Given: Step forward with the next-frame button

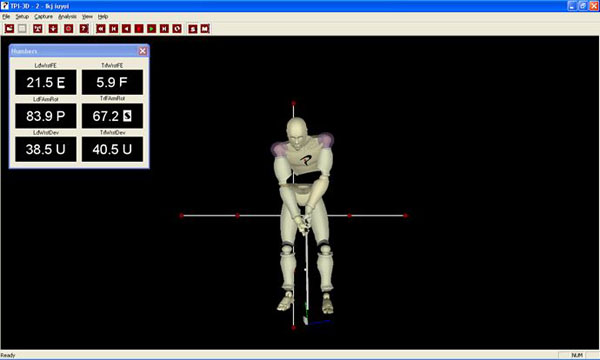Looking at the screenshot, I should tap(164, 29).
